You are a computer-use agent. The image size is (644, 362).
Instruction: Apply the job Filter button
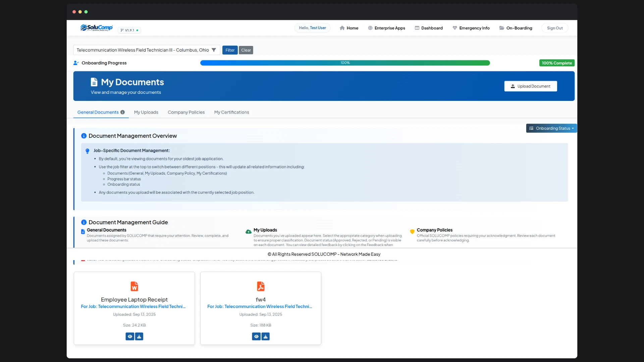230,50
